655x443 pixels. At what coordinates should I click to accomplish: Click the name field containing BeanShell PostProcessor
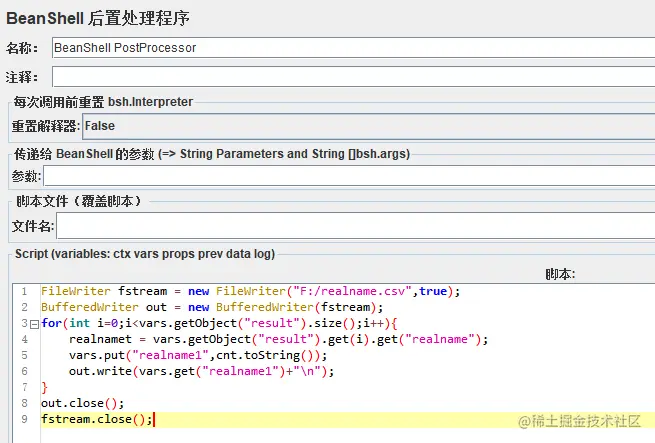pos(353,47)
